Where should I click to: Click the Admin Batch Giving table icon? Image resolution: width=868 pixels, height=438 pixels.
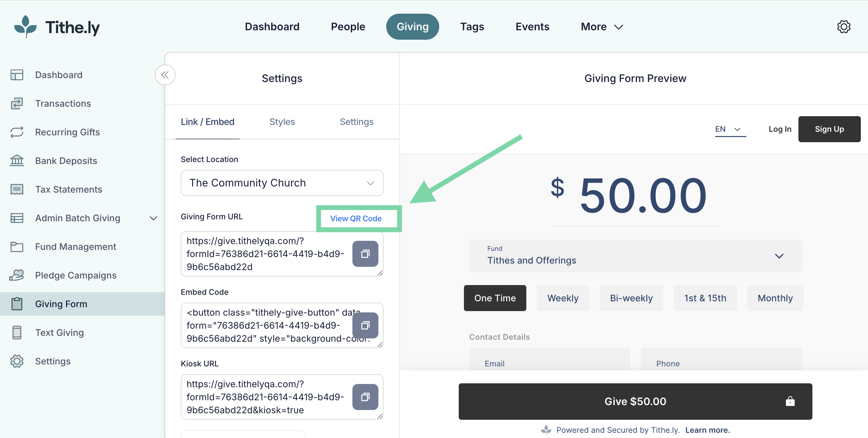coord(17,218)
